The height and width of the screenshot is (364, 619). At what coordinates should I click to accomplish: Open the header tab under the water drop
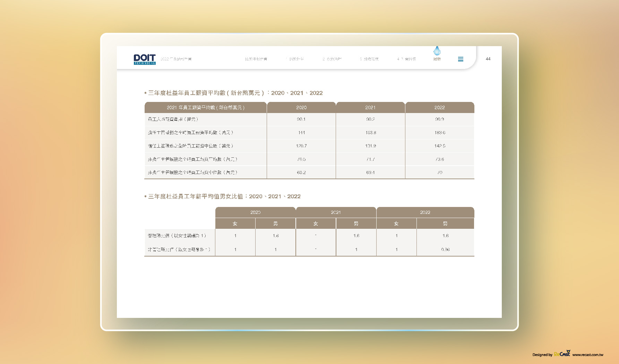click(437, 59)
